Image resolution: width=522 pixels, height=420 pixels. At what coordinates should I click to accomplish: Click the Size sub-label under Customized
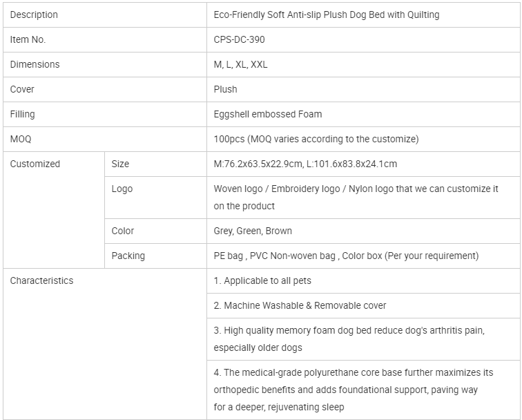[x=120, y=164]
